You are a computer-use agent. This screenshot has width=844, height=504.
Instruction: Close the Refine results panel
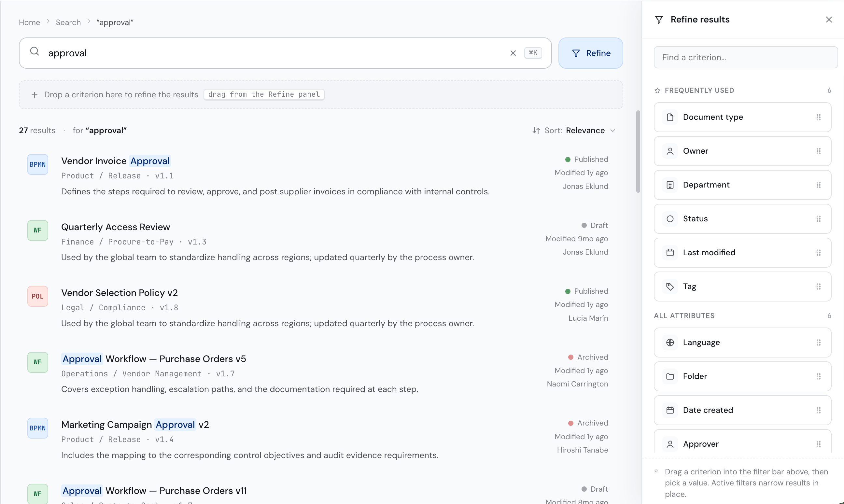[829, 20]
